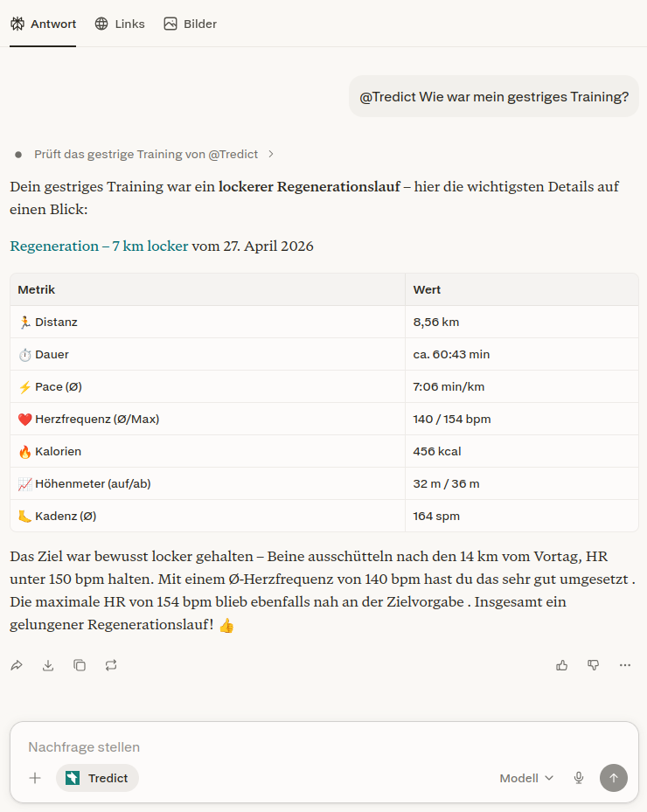Open more options via the ellipsis icon
The height and width of the screenshot is (812, 647).
624,665
